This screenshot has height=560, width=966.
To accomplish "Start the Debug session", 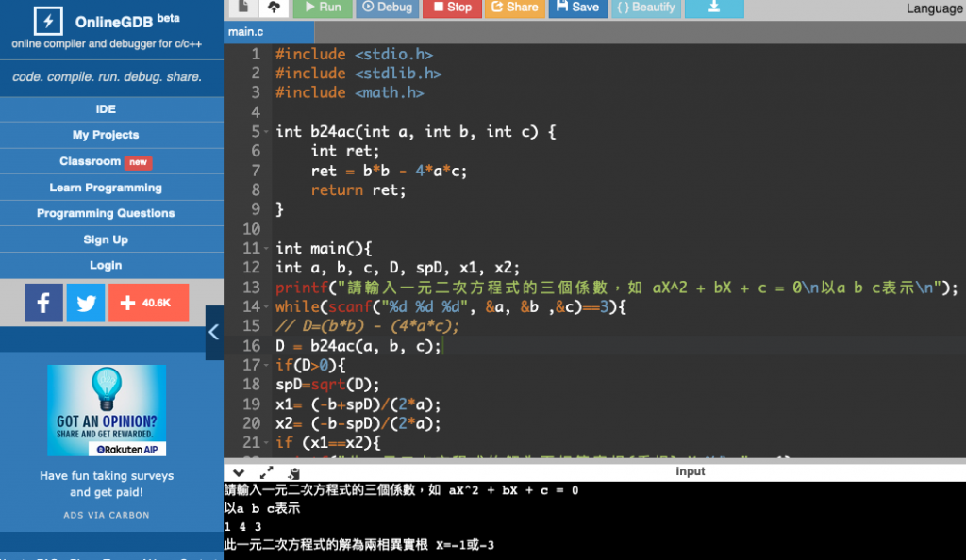I will pos(388,8).
